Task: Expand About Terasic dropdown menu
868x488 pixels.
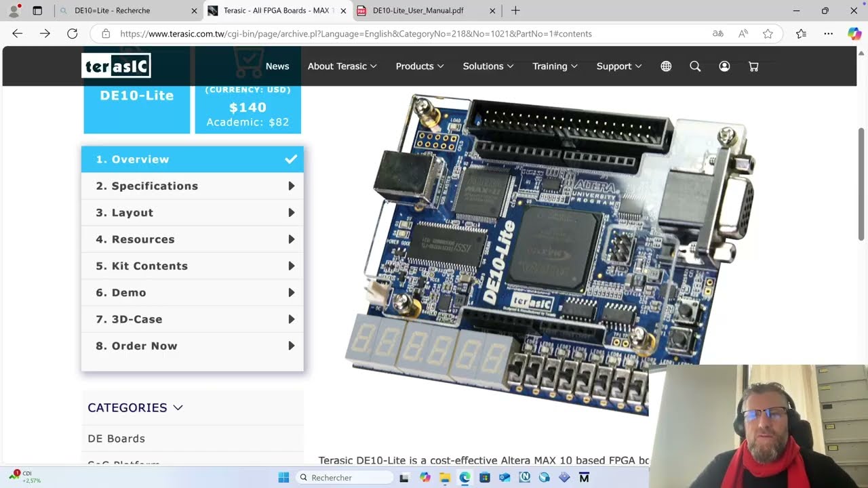Action: click(342, 66)
